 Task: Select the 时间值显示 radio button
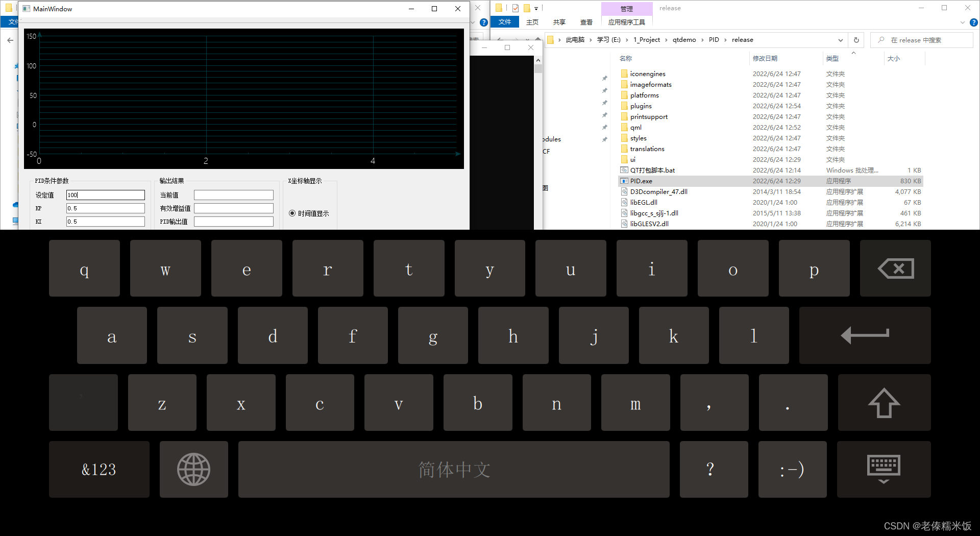pyautogui.click(x=292, y=213)
